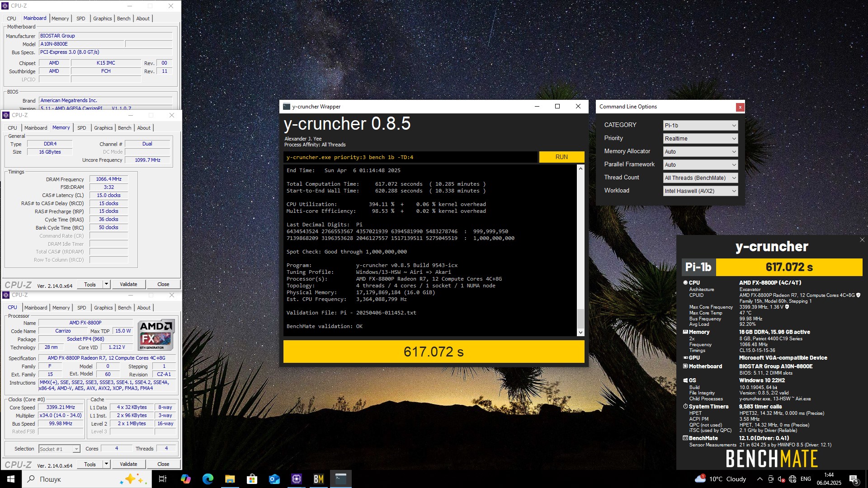The height and width of the screenshot is (488, 868).
Task: Click 'BenchMate validation: OK' output line
Action: tap(324, 326)
